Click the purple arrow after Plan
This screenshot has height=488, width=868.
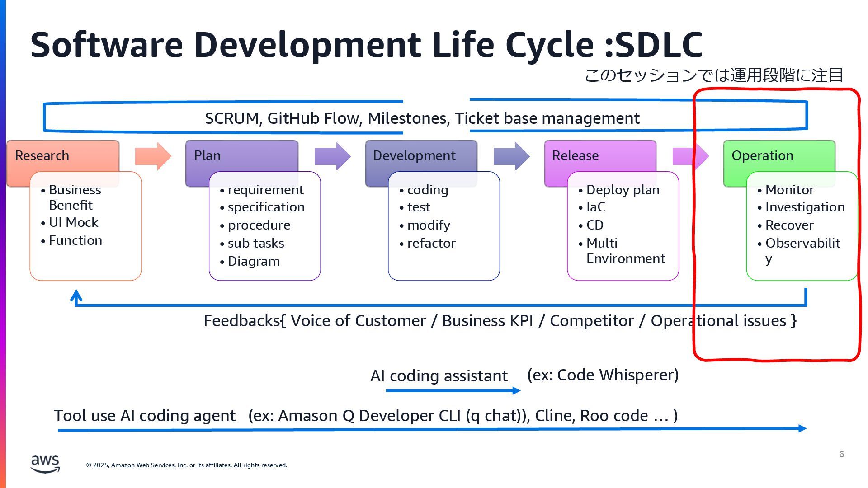tap(332, 156)
